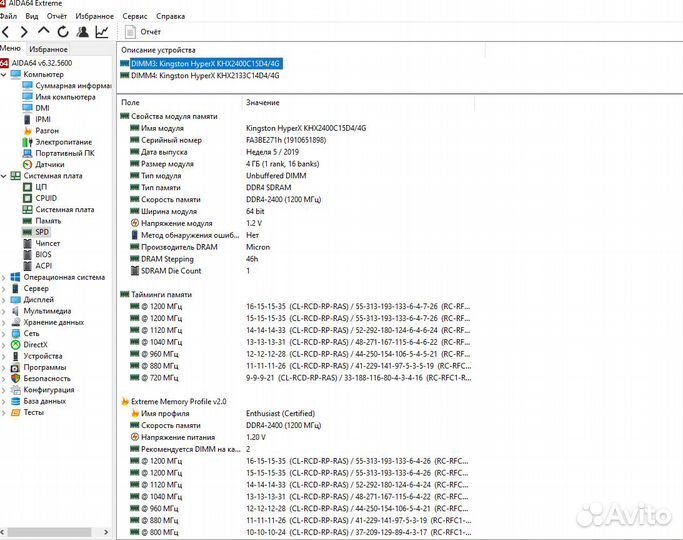
Task: Click Extreme Memory Profile v2.0 section header
Action: pos(173,402)
